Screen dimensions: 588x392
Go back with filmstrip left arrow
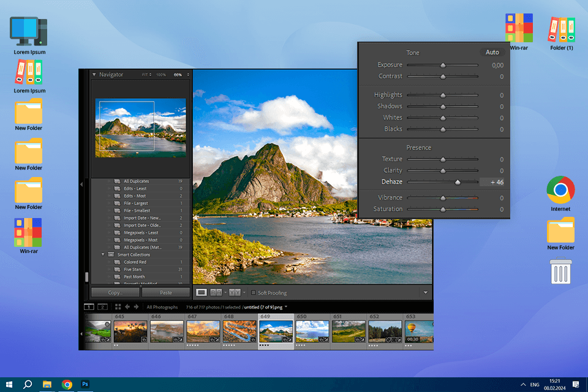127,307
